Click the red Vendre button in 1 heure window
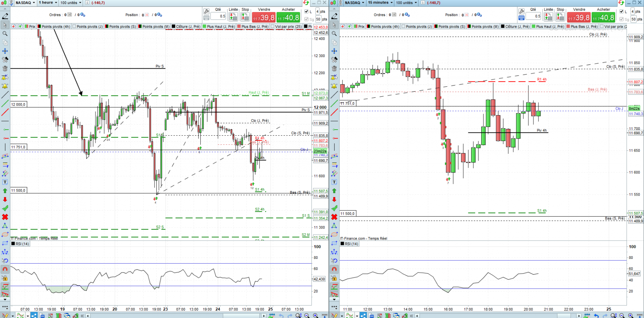Viewport: 644px width, 318px height. 264,17
